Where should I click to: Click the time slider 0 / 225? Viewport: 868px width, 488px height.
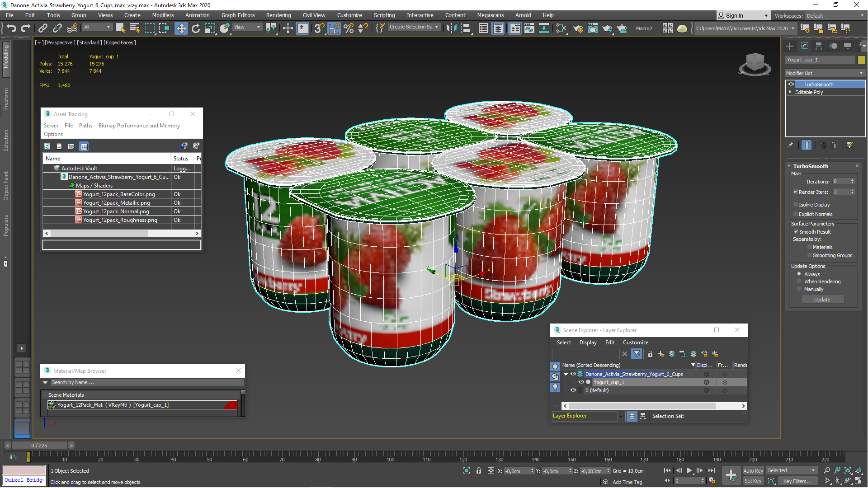[x=39, y=446]
